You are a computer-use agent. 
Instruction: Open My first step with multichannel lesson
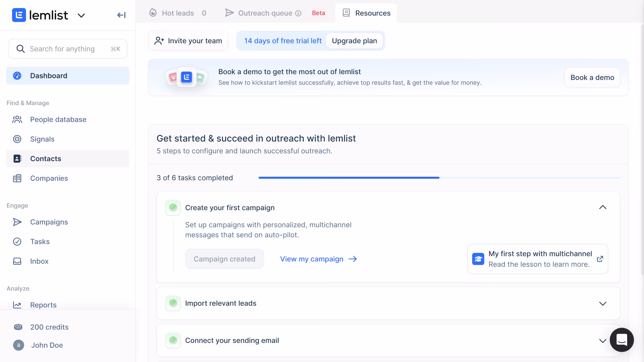538,259
